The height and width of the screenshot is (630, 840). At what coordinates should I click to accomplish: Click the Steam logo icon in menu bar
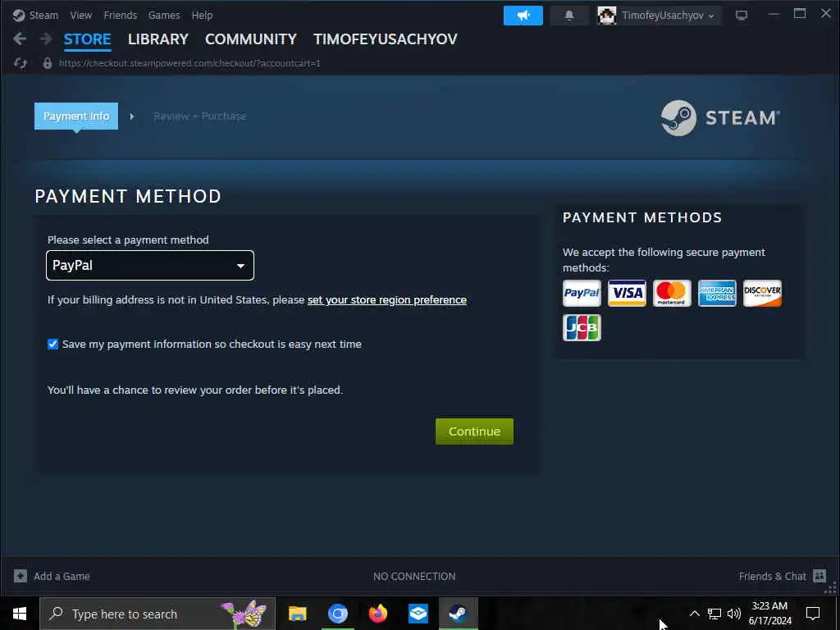pos(19,15)
